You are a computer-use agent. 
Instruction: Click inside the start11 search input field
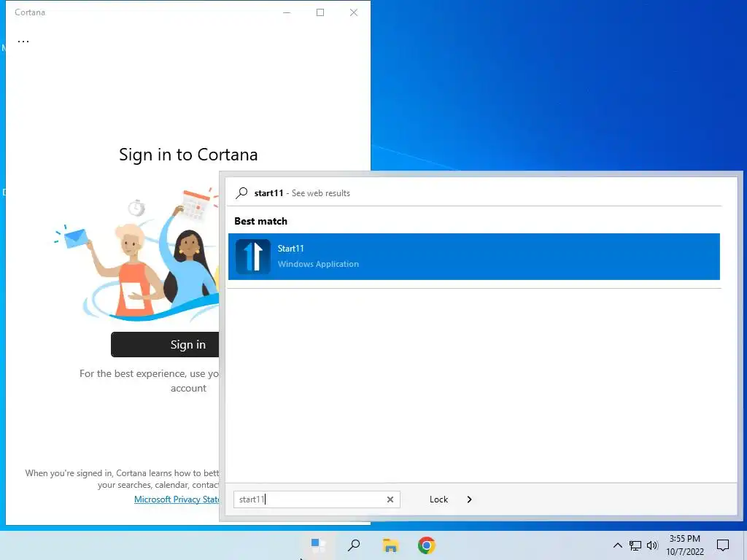click(317, 499)
